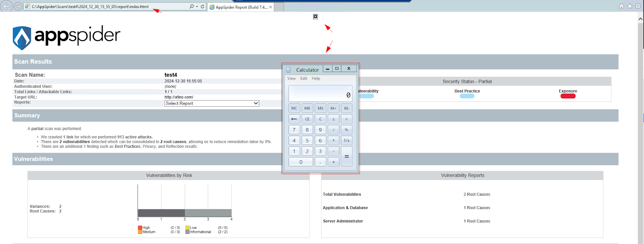This screenshot has width=644, height=244.
Task: Click the digit 9 key
Action: tap(320, 130)
